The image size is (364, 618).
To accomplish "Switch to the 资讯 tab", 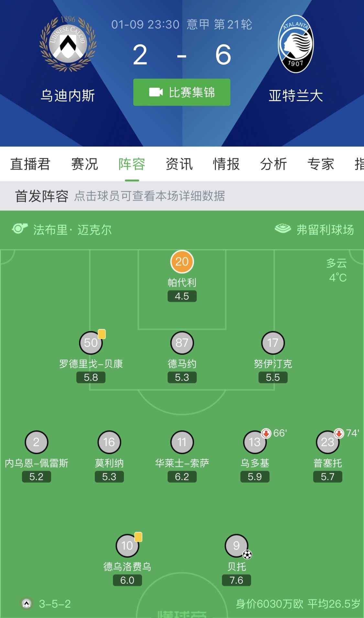I will 179,164.
